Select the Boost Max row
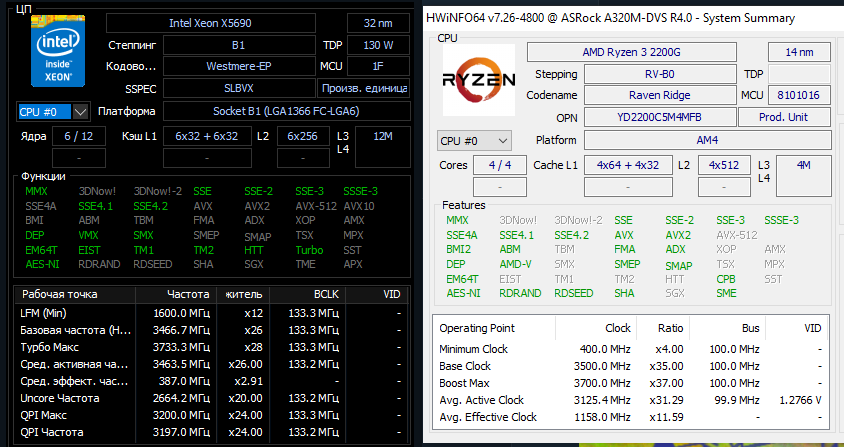 631,383
